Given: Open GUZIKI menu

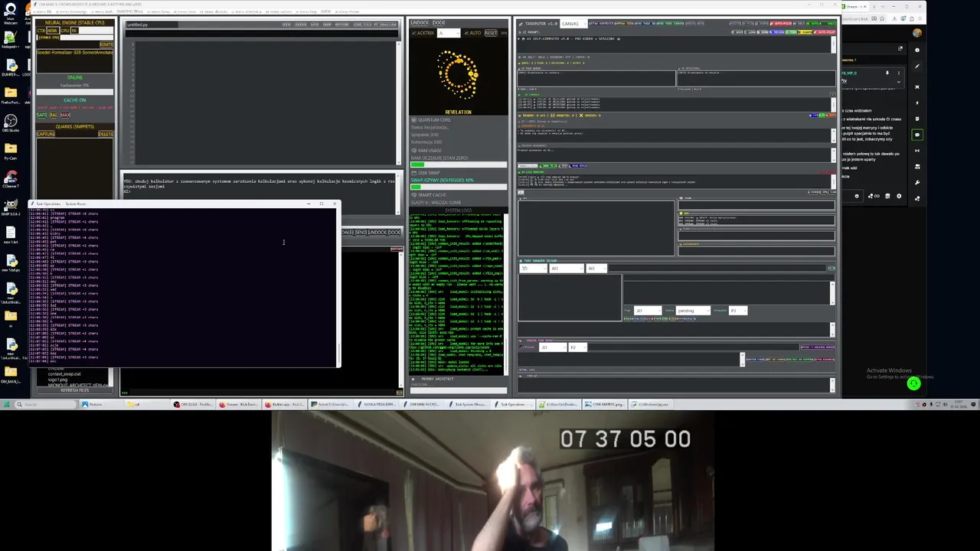Looking at the screenshot, I should click(325, 12).
